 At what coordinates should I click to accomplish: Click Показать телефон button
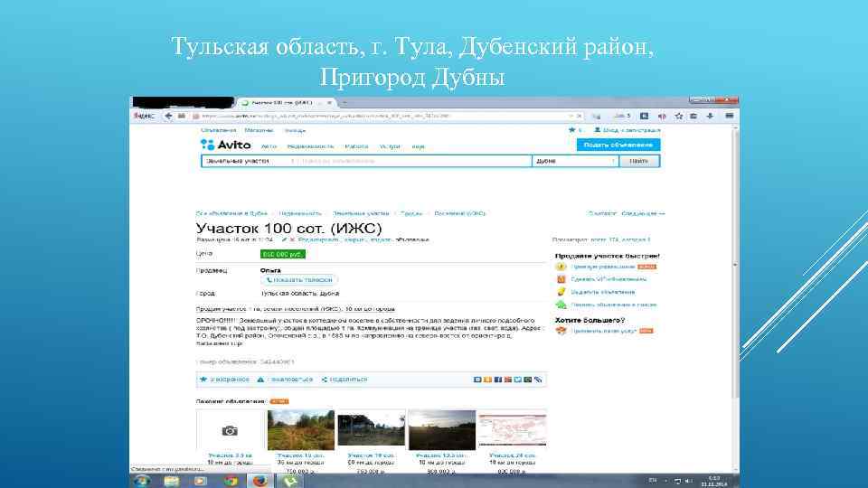(299, 280)
